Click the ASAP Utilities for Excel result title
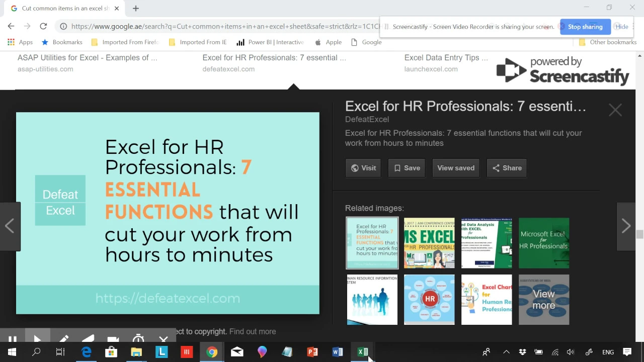Viewport: 644px width, 362px height. point(88,58)
